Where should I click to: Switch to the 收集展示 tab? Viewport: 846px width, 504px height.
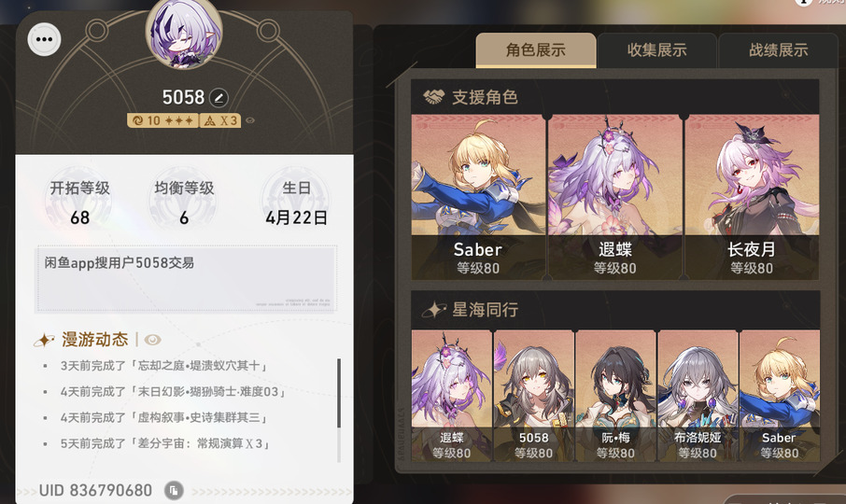point(656,50)
